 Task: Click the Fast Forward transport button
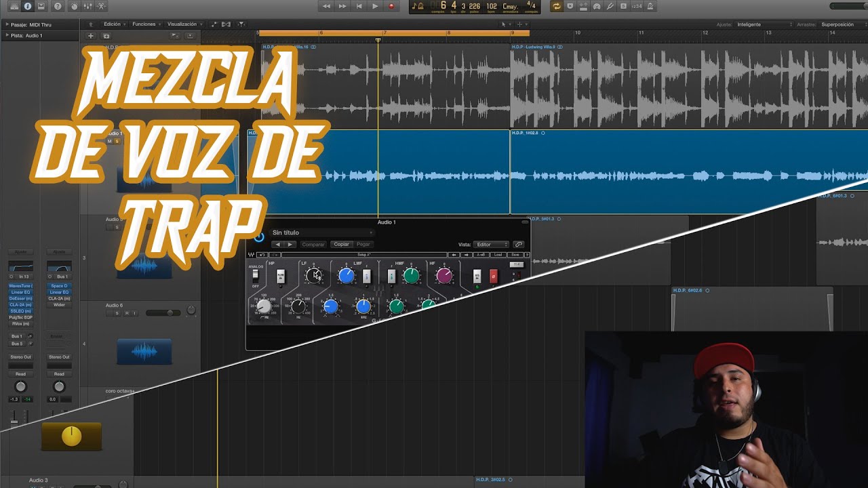click(342, 6)
